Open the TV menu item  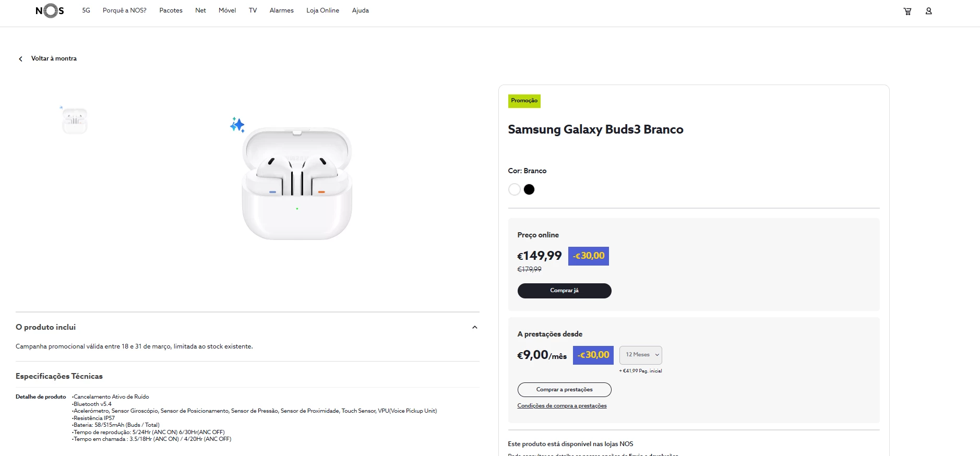pos(253,10)
